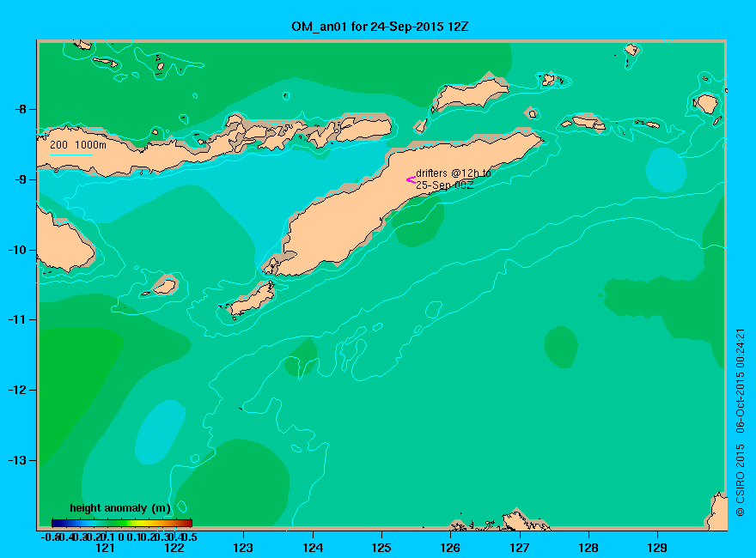Click the longitude label '127'
Screen dimensions: 756x558
519,548
